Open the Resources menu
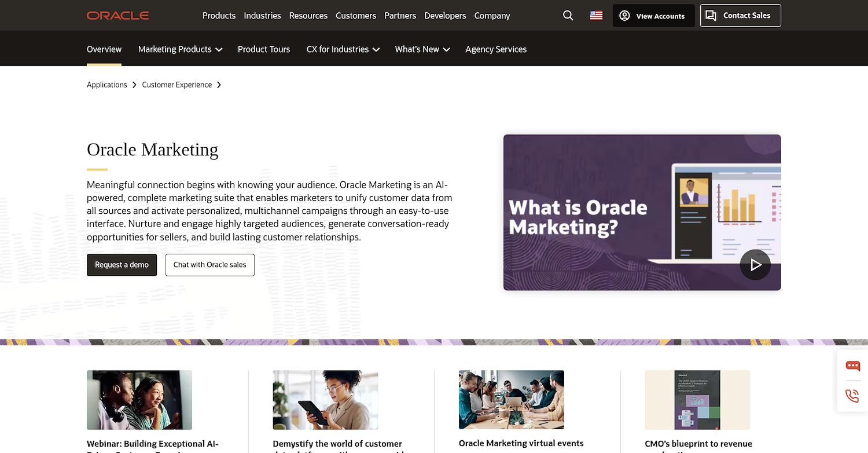 coord(308,16)
